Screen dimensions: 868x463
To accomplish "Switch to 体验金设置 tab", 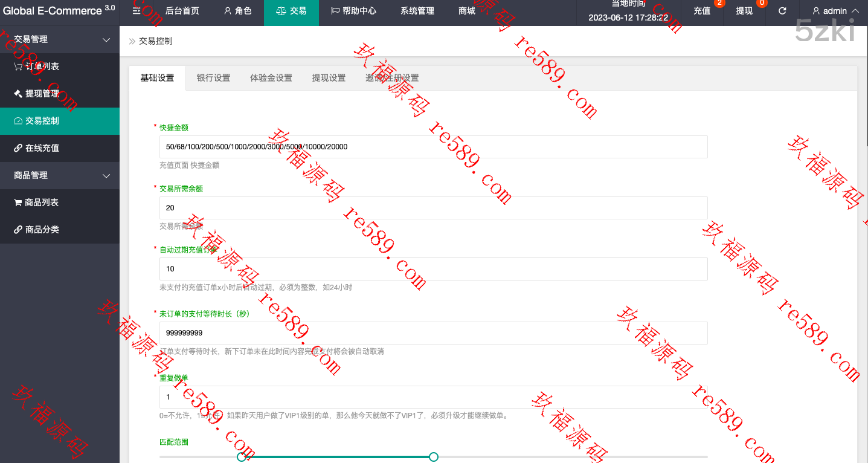I will tap(271, 78).
